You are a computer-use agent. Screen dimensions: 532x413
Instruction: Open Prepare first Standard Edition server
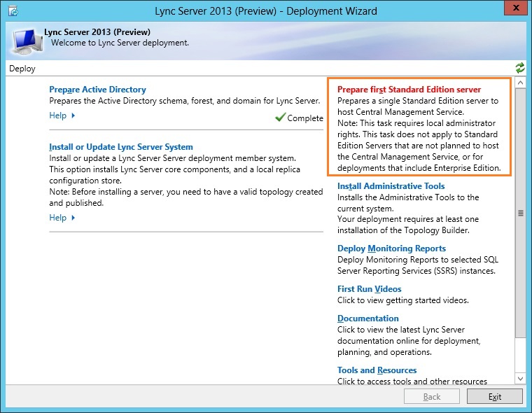409,90
